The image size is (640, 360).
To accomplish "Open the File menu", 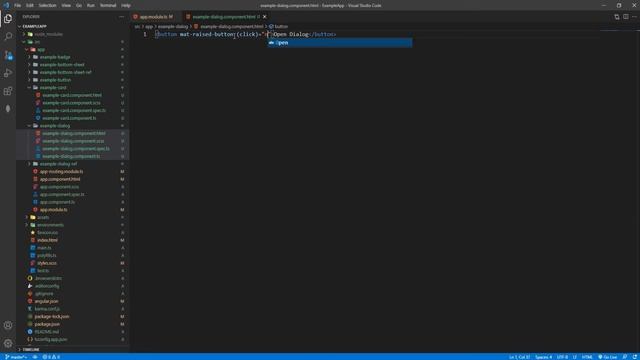I will point(18,5).
